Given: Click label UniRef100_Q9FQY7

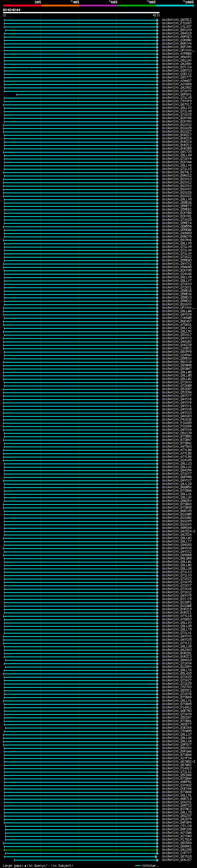Looking at the screenshot, I should tap(177, 744).
